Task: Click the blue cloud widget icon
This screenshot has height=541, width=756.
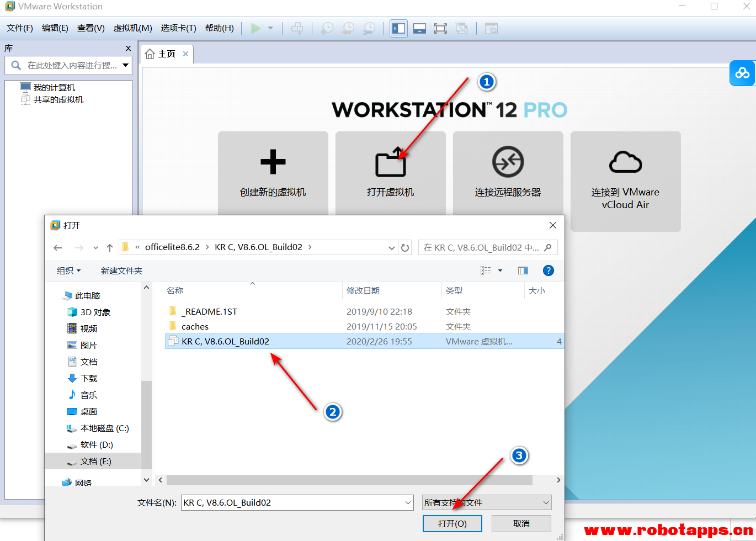Action: [742, 73]
